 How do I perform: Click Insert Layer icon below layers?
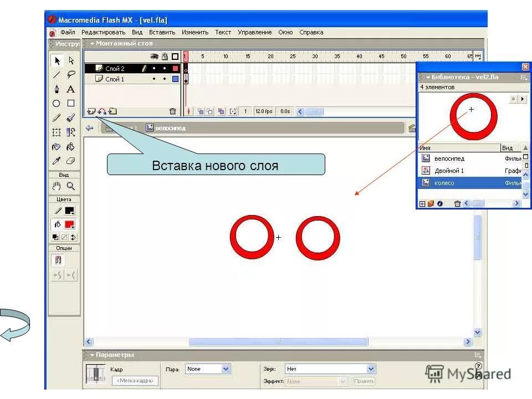click(91, 111)
